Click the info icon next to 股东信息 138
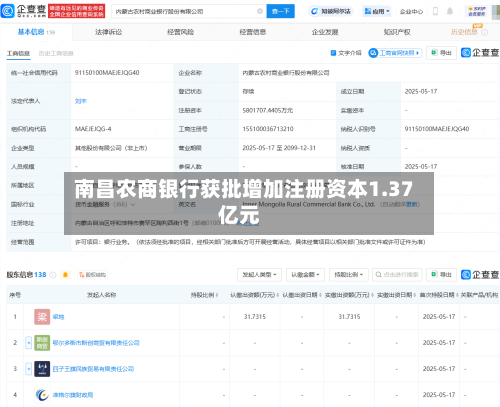Screen dimensions: 500x407 click(53, 275)
